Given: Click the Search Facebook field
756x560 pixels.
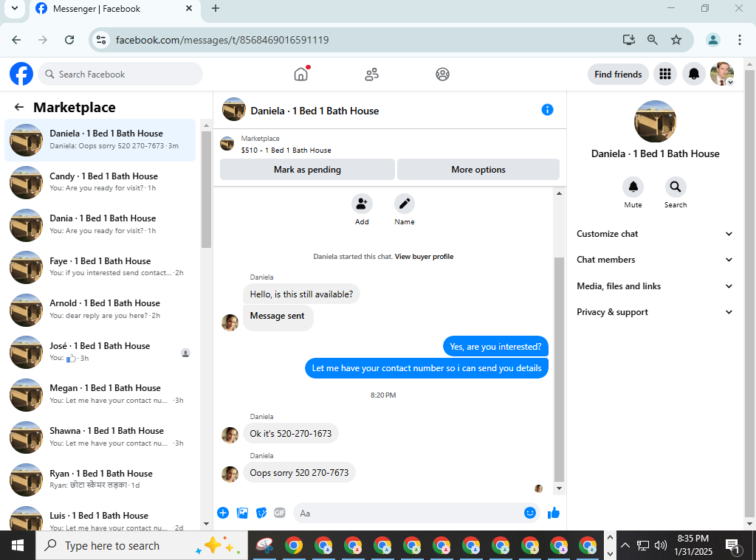Looking at the screenshot, I should [120, 75].
